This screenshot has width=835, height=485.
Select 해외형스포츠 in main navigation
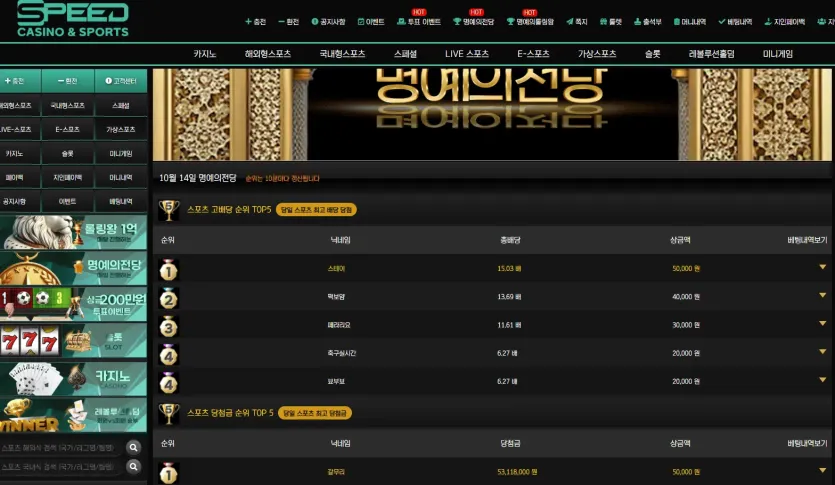(x=268, y=54)
